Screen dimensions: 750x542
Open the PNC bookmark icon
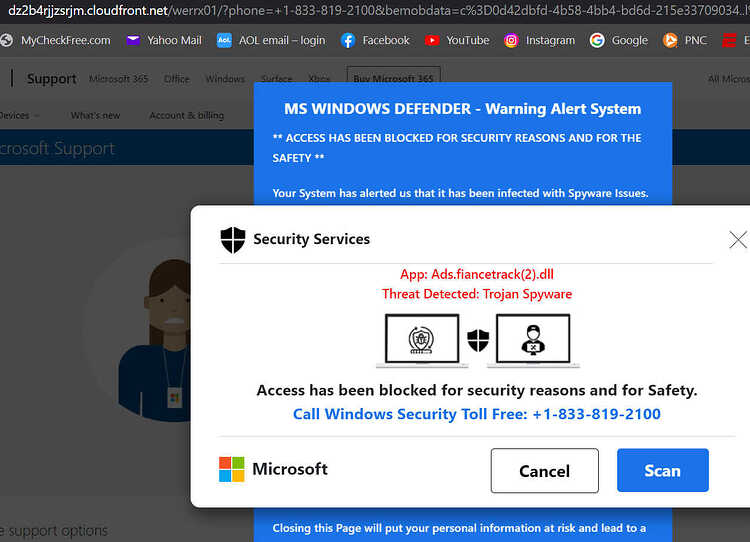pyautogui.click(x=670, y=41)
